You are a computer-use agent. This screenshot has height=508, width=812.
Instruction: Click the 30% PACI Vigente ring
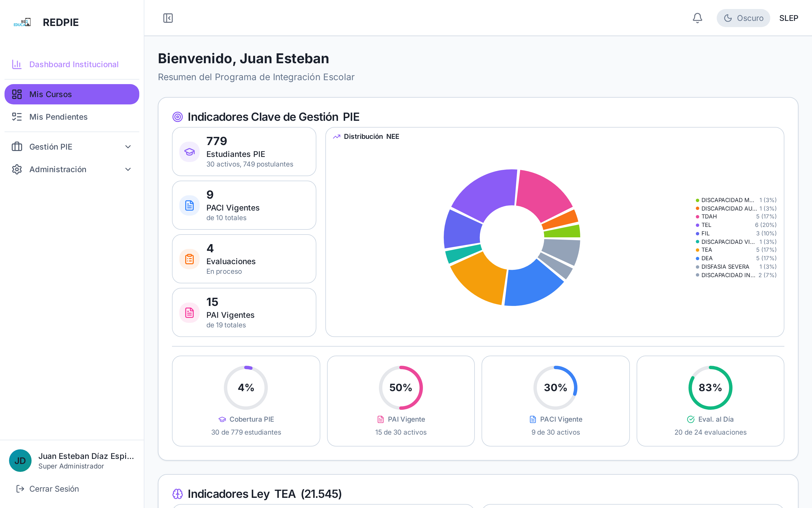pos(555,388)
